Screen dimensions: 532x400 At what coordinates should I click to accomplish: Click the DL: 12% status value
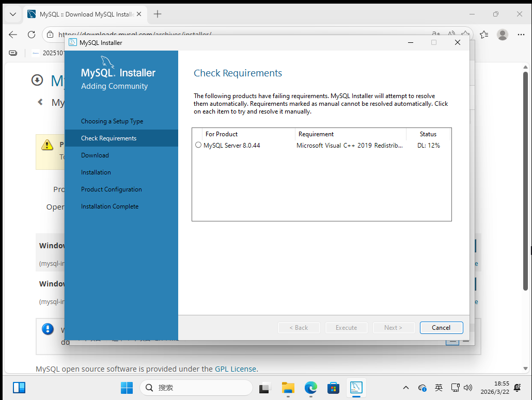tap(429, 146)
